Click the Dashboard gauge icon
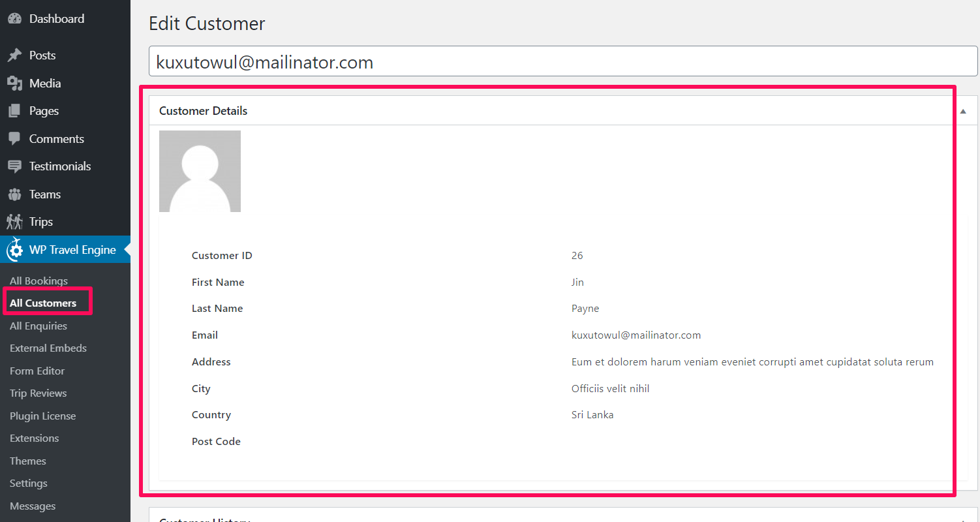The height and width of the screenshot is (522, 980). pos(14,19)
